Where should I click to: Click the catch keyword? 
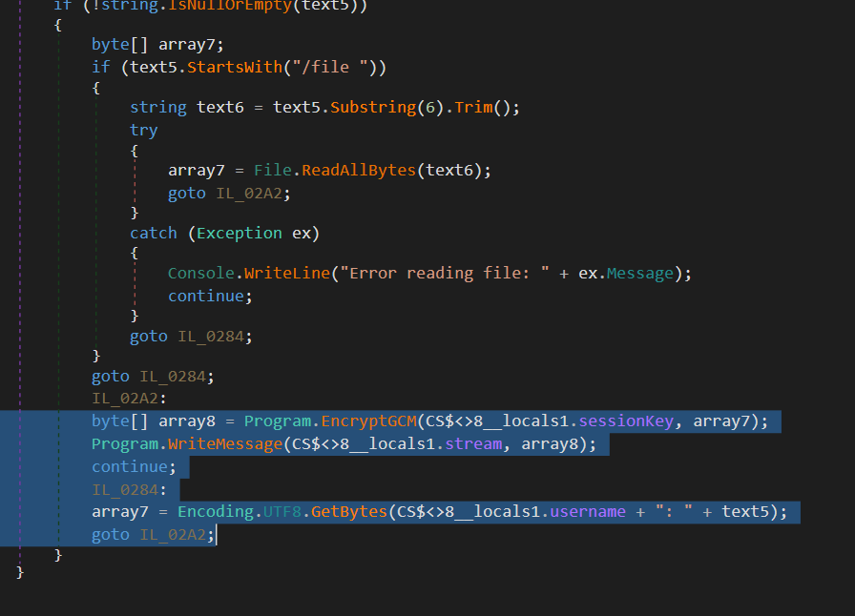(x=154, y=234)
